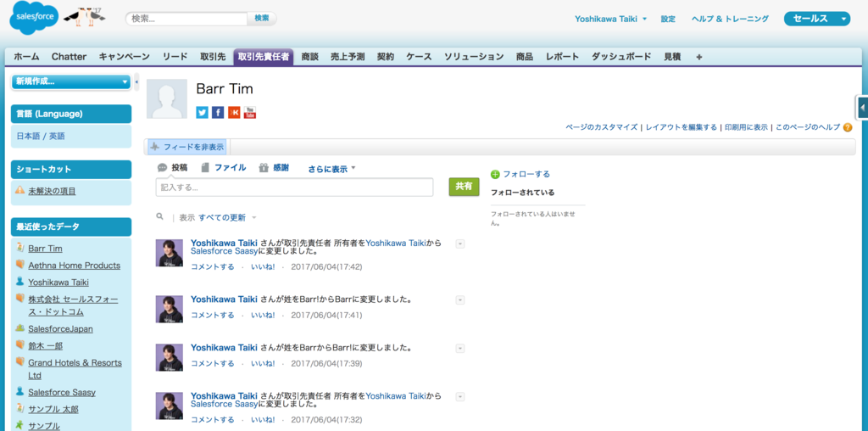Image resolution: width=868 pixels, height=431 pixels.
Task: Switch to the Chatter tab
Action: click(x=70, y=57)
